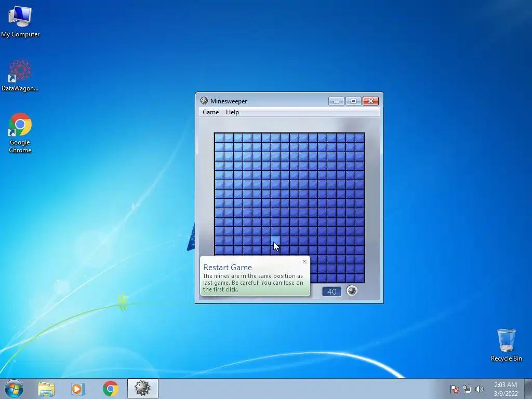Click the volume speaker tray icon

[x=479, y=389]
